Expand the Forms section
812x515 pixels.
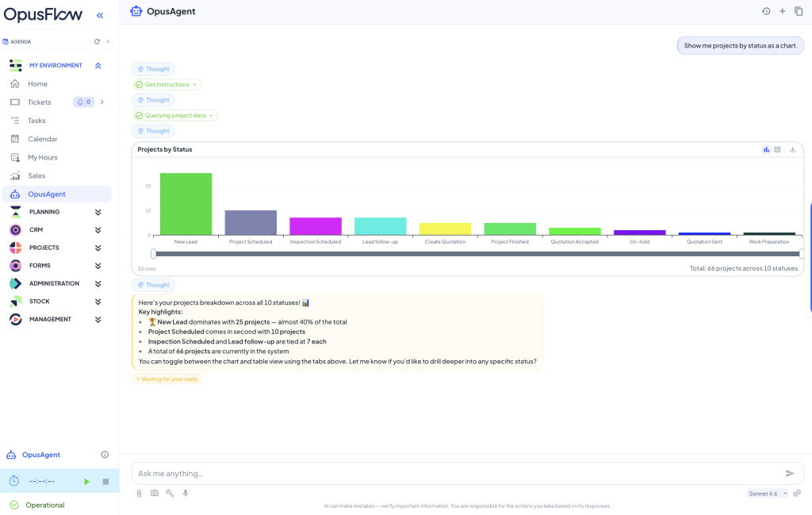[x=98, y=266]
